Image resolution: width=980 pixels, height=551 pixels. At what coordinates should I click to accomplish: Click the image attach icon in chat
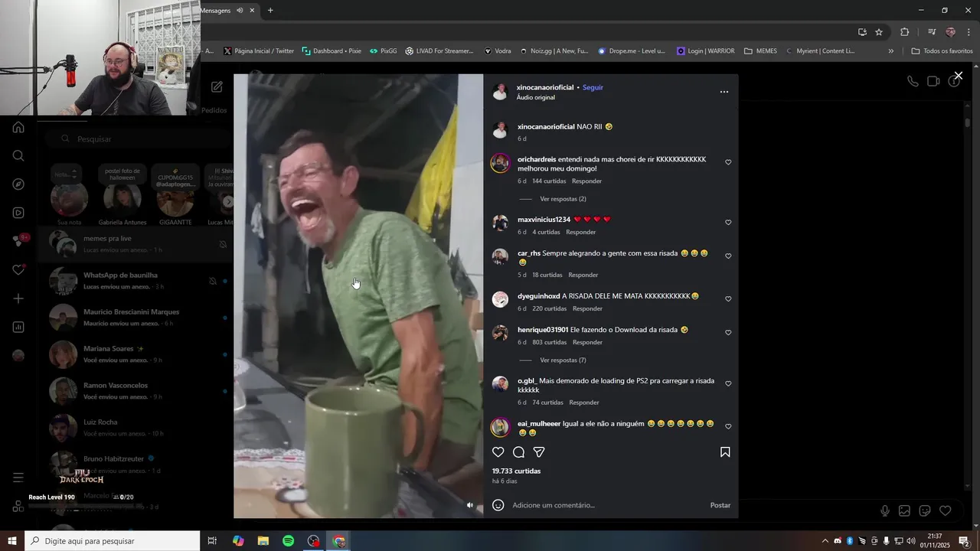[904, 511]
